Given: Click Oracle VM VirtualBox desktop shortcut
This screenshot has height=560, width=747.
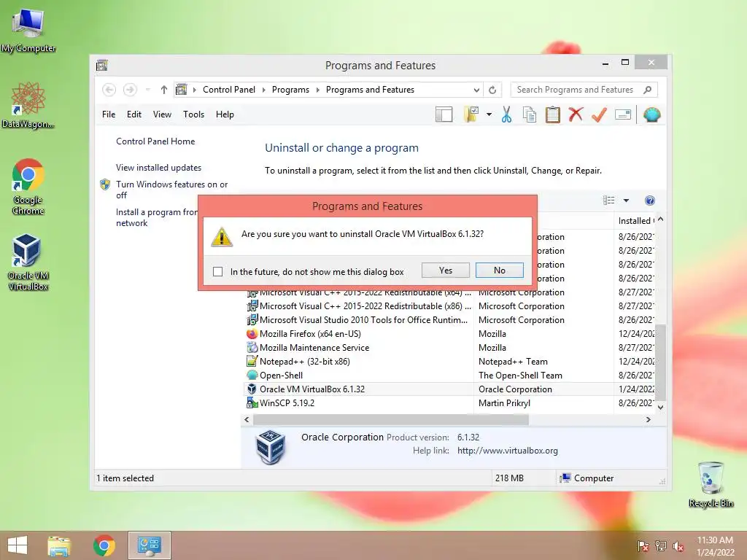Looking at the screenshot, I should pyautogui.click(x=28, y=262).
